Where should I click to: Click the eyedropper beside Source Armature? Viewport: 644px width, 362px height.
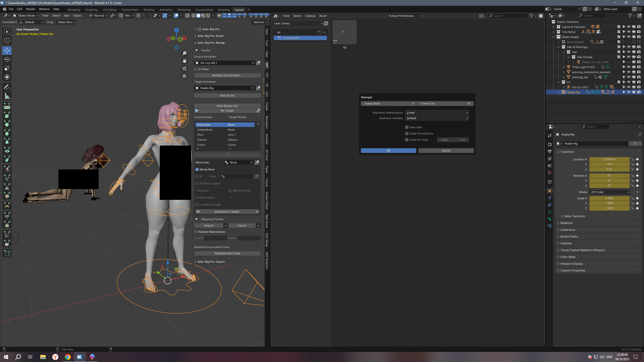258,63
